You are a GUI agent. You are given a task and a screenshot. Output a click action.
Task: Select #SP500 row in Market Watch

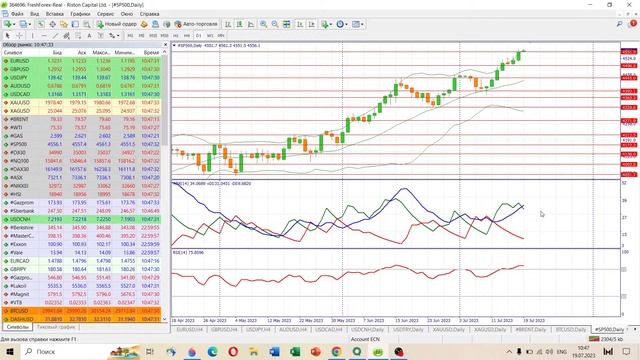coord(81,144)
